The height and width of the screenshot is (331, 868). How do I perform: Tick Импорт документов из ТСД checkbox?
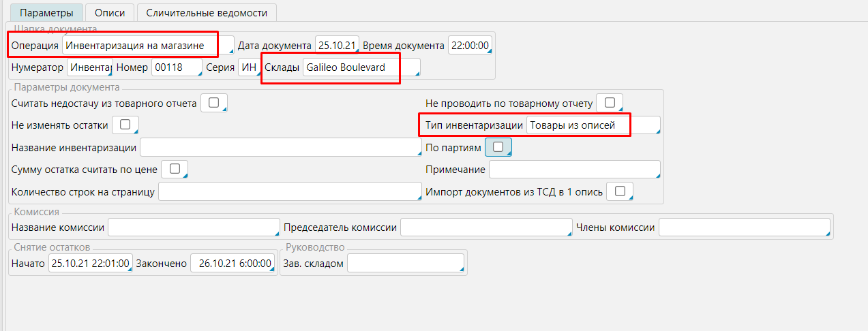point(620,191)
